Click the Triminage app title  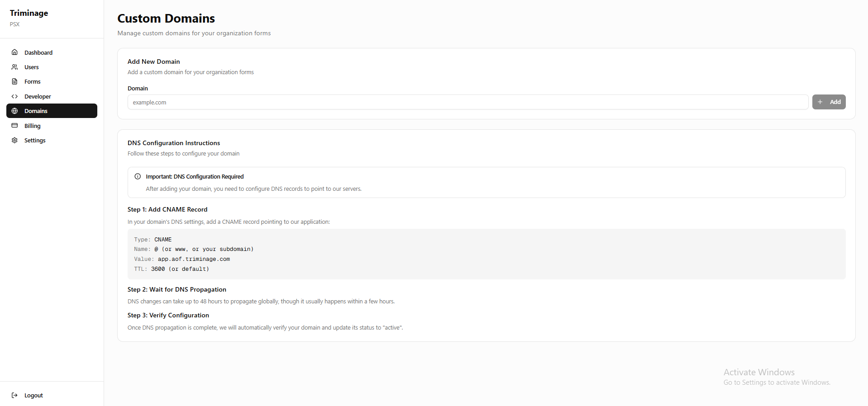tap(29, 13)
